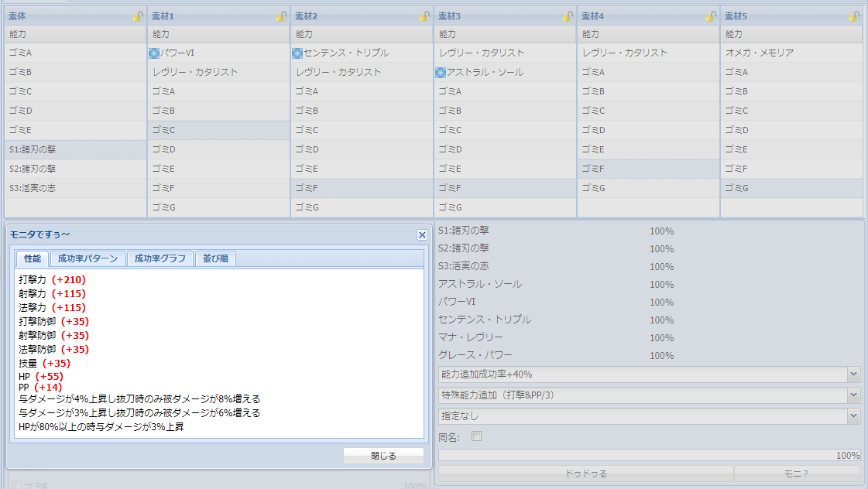
Task: Click the blue icon beside パワーVI
Action: click(x=154, y=53)
